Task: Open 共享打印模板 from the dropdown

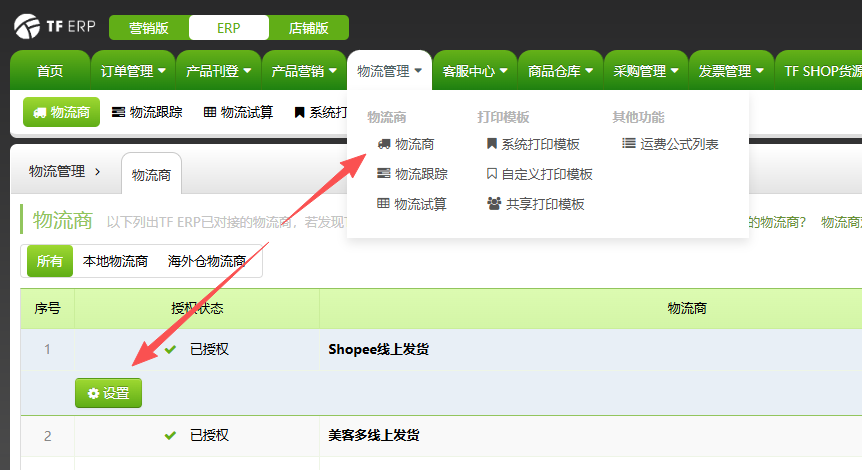Action: 545,204
